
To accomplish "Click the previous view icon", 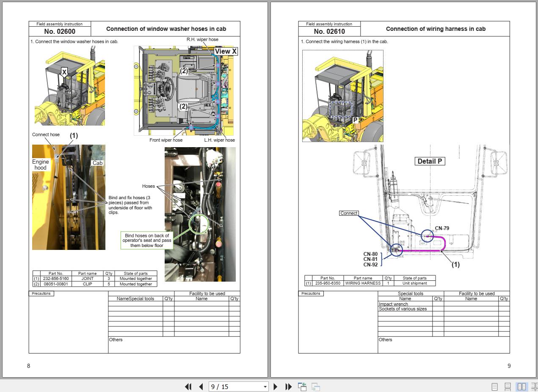I will pyautogui.click(x=302, y=387).
